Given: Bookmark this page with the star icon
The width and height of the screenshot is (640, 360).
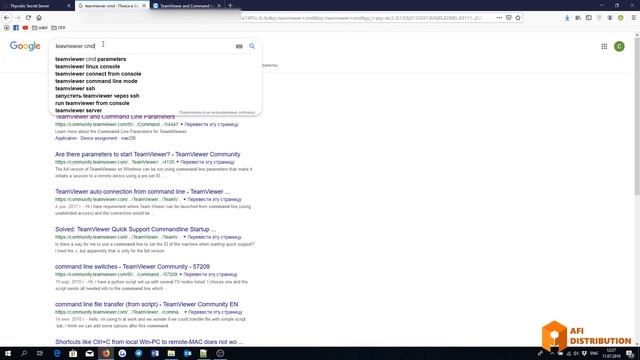Looking at the screenshot, I should (x=518, y=18).
